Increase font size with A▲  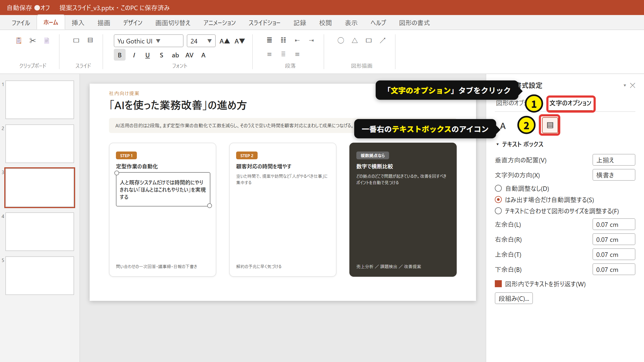225,41
